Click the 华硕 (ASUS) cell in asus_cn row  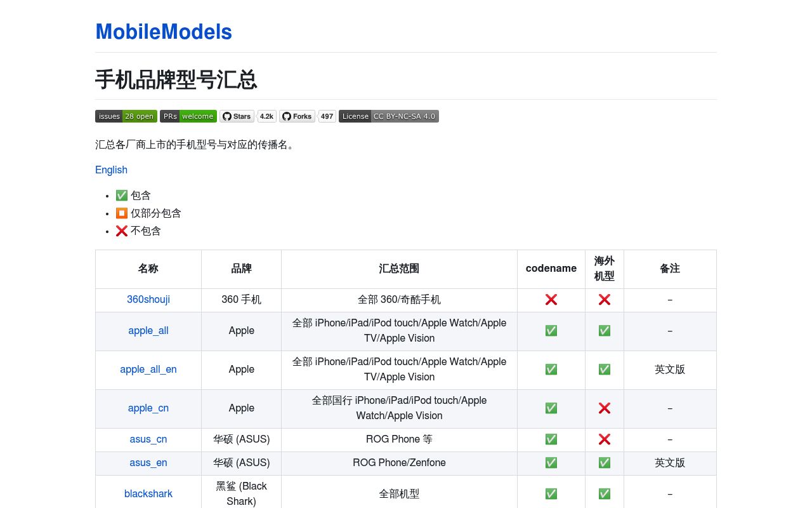(242, 439)
